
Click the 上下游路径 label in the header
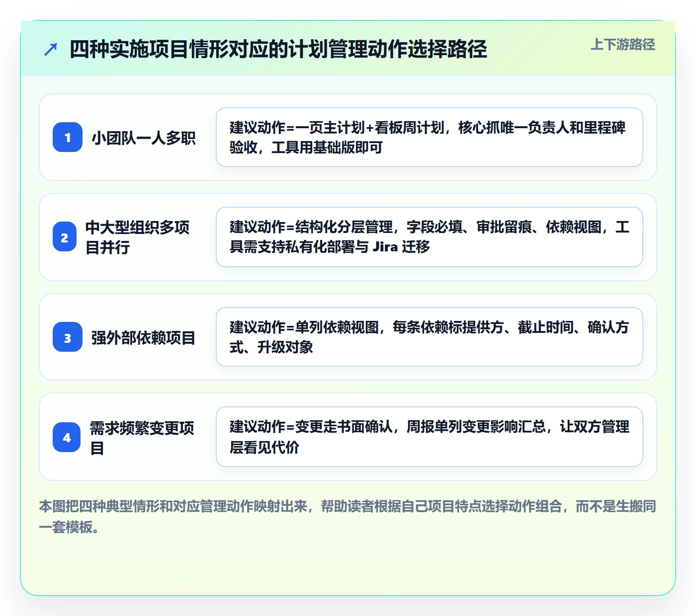(x=623, y=45)
